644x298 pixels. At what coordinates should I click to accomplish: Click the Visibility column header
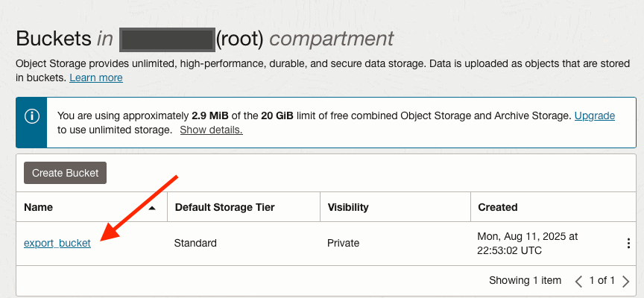pyautogui.click(x=347, y=207)
